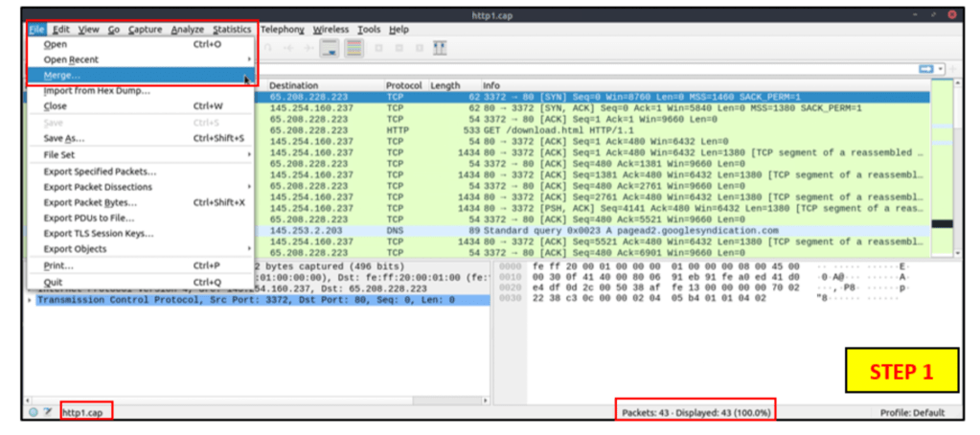980x435 pixels.
Task: Toggle the colorize packet list icon
Action: 353,48
